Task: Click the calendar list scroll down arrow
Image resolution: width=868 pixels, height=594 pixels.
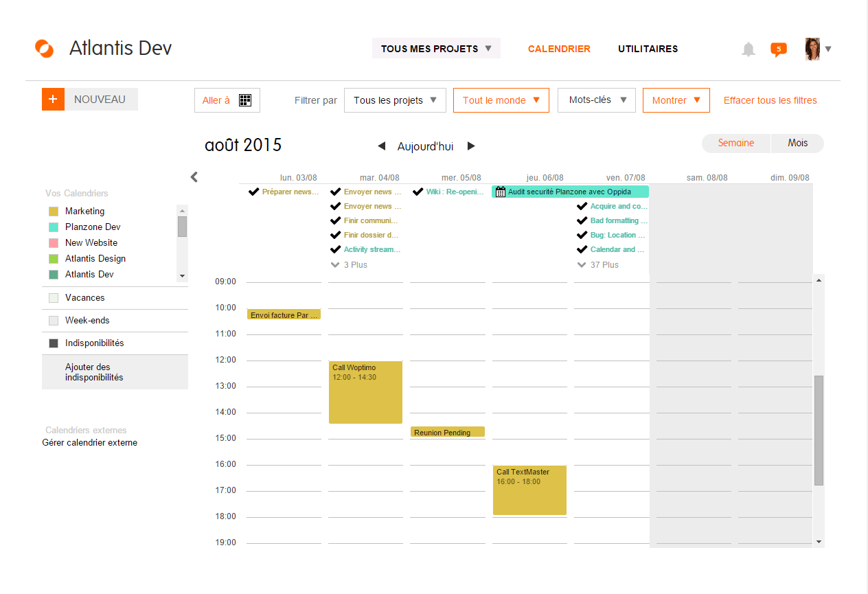Action: coord(182,276)
